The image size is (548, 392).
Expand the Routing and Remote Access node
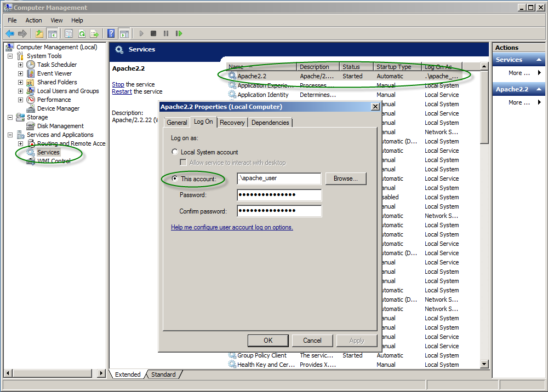tap(21, 143)
